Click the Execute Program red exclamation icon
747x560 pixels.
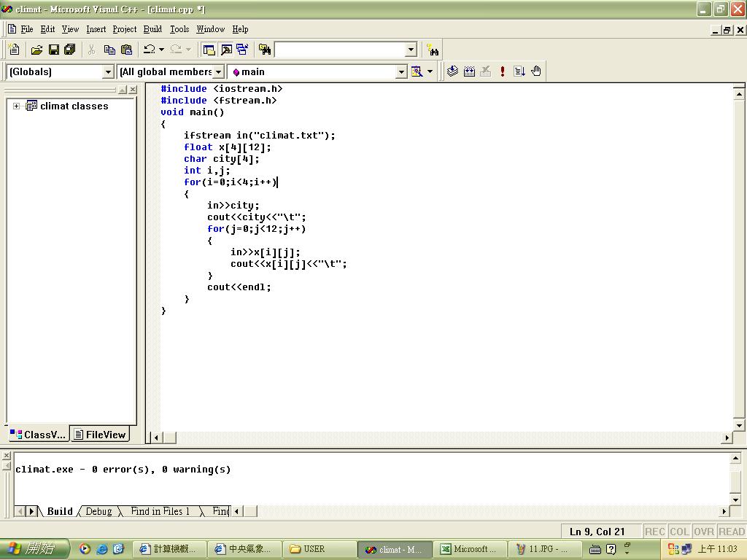coord(503,71)
